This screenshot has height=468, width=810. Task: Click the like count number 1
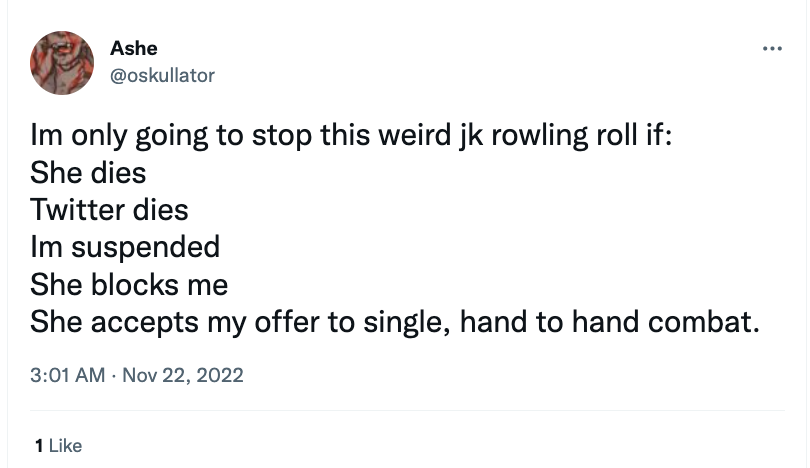click(x=37, y=445)
